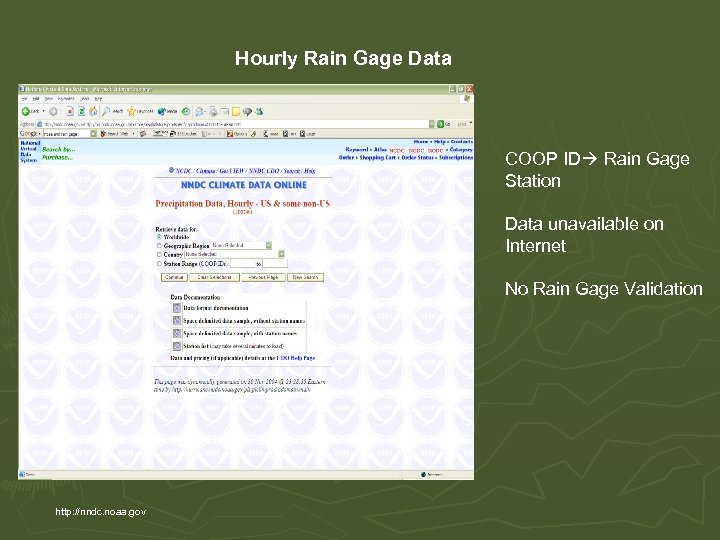The height and width of the screenshot is (540, 720).
Task: Click the second COOP ID range field after 'to'
Action: tap(275, 264)
